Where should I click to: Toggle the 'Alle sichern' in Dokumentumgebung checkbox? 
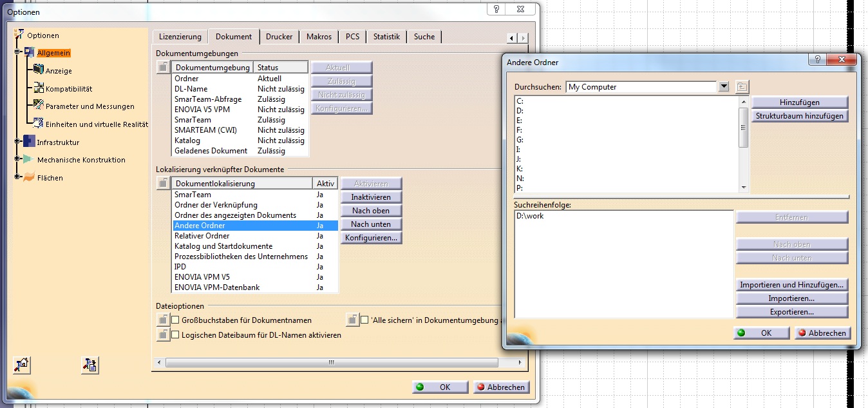(x=364, y=320)
